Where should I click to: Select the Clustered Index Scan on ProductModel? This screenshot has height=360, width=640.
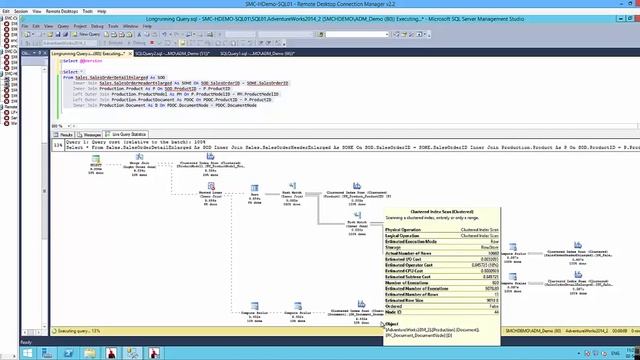pos(210,156)
